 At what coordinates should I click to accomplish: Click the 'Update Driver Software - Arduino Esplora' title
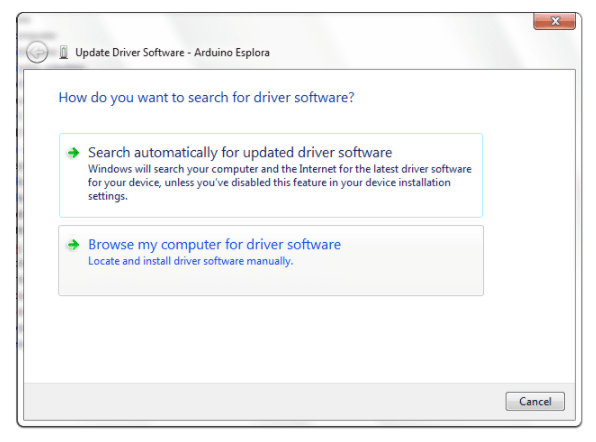[172, 52]
